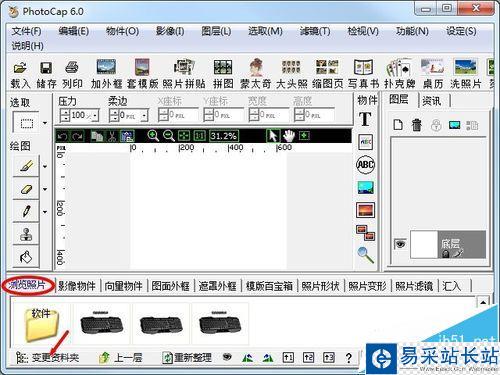Open the 编辑(E) menu
500x375 pixels.
(x=74, y=31)
